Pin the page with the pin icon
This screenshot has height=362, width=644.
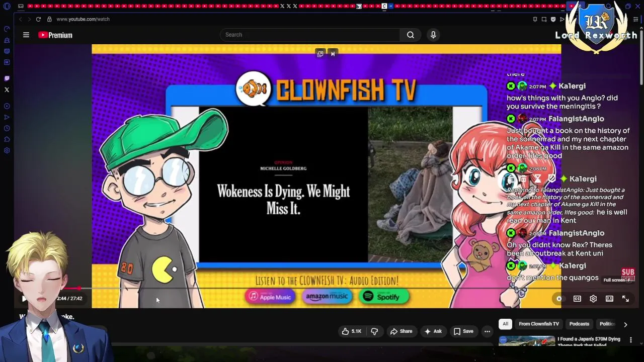tap(535, 19)
